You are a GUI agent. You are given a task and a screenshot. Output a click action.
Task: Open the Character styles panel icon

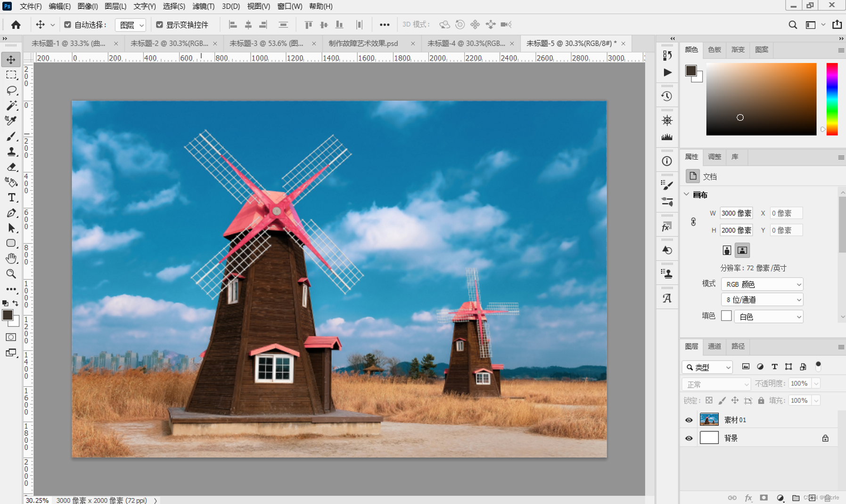pyautogui.click(x=667, y=298)
